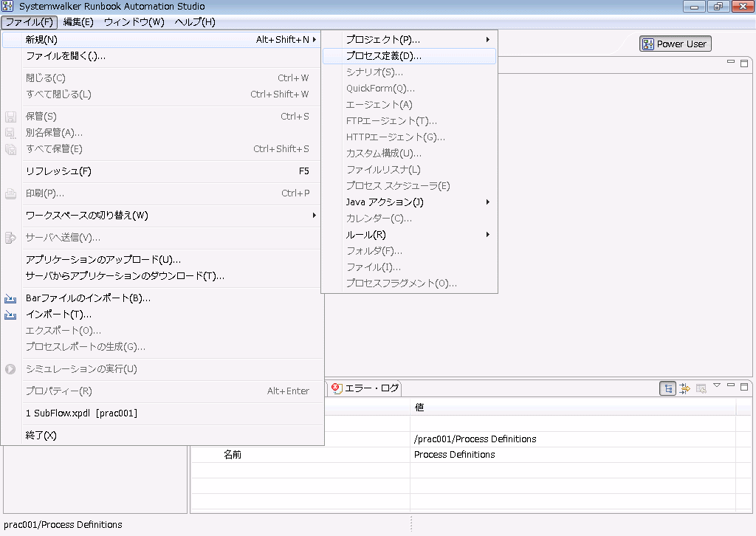Expand the ワークスペースの切り替え(W) submenu

pyautogui.click(x=162, y=216)
